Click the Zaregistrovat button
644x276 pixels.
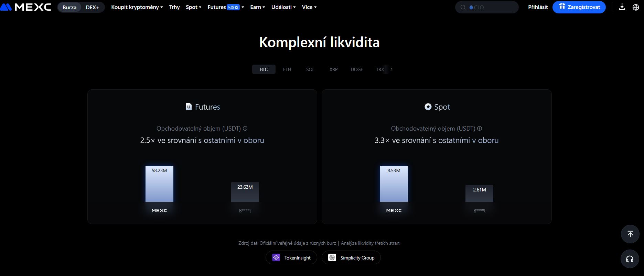(579, 7)
